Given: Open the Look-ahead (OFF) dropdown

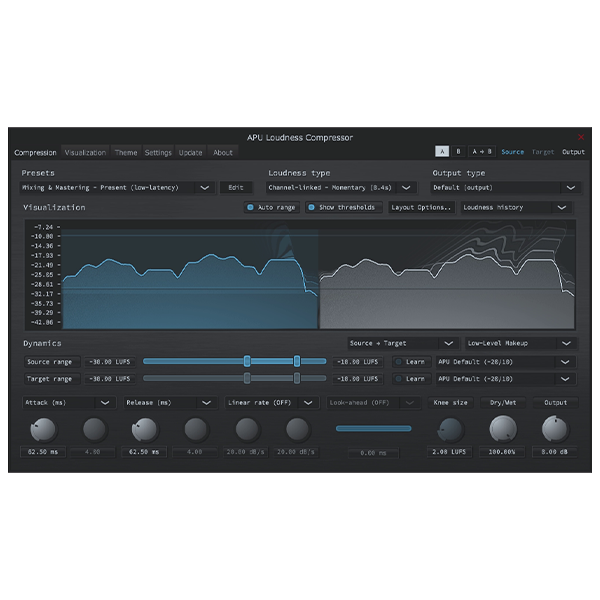Looking at the screenshot, I should click(373, 403).
